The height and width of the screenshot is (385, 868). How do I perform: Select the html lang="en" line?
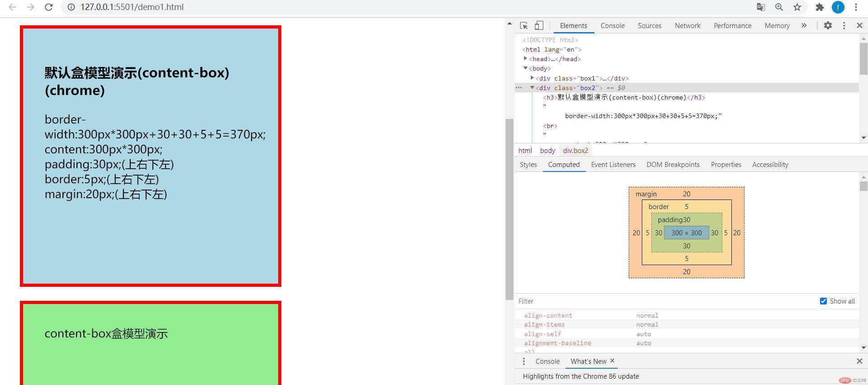552,49
